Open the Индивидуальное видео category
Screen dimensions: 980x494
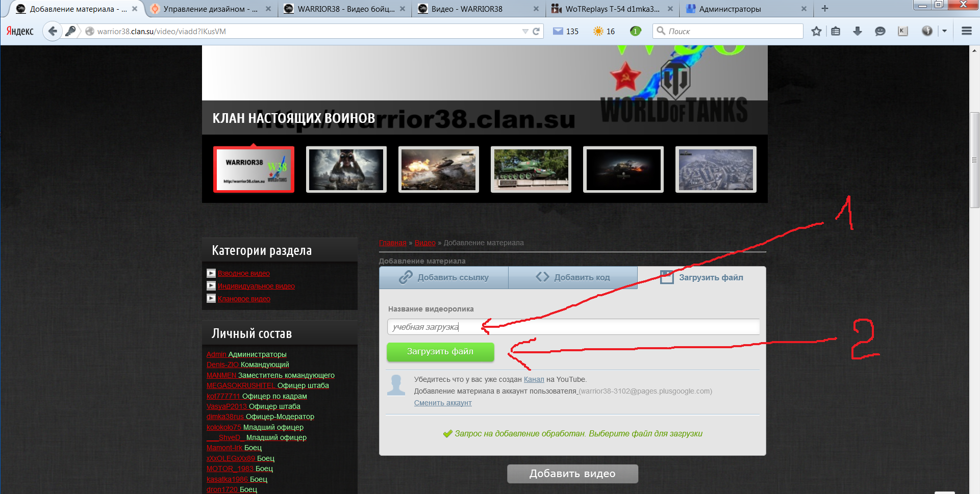(256, 286)
